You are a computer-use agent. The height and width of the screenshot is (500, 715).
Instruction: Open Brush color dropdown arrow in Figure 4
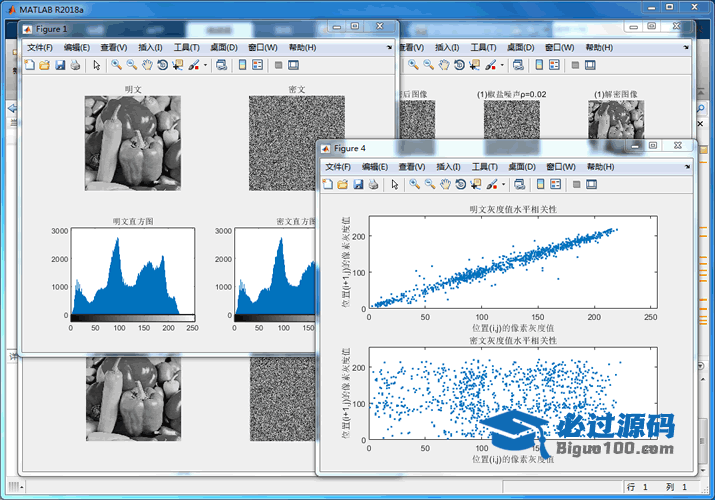(x=503, y=185)
